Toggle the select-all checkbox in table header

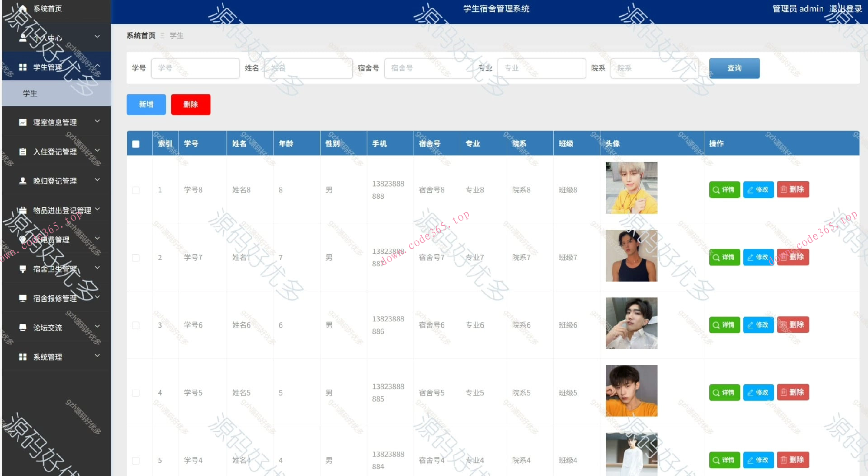tap(136, 143)
